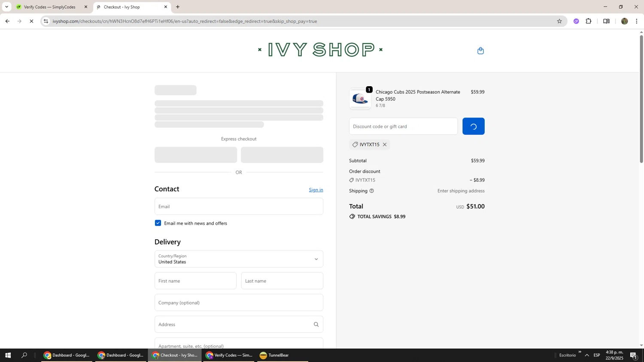Click the page vertical scrollbar
Viewport: 644px width, 362px height.
641,99
